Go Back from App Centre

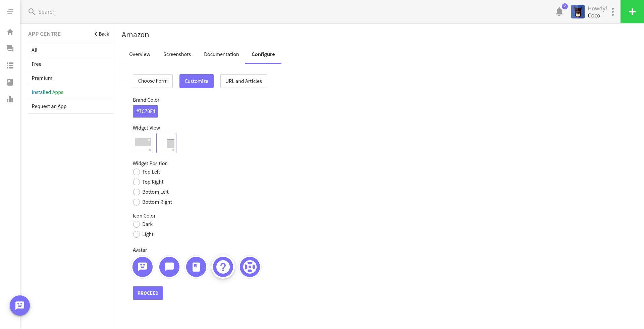pos(102,34)
